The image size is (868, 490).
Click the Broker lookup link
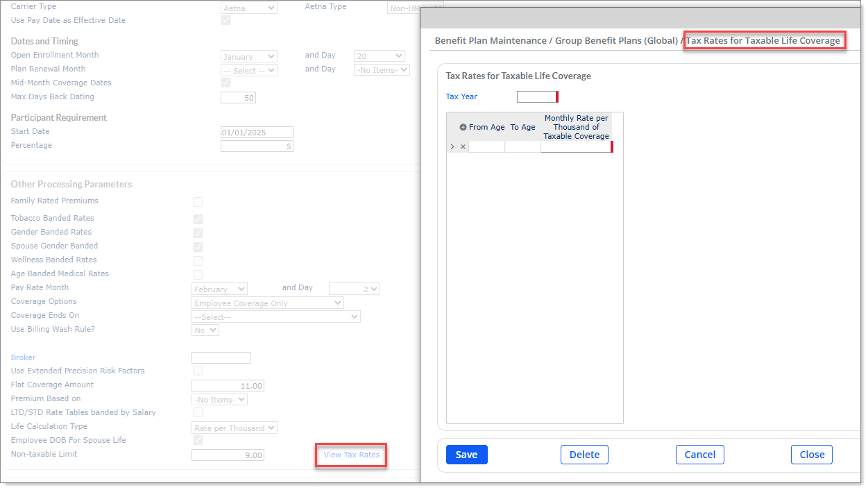(x=23, y=357)
